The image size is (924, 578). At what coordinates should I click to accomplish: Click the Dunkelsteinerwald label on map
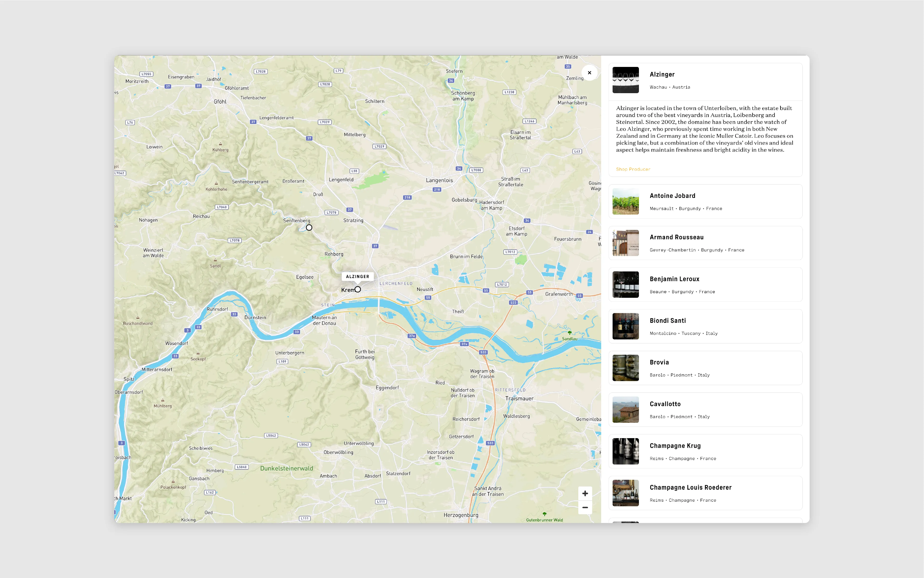pyautogui.click(x=287, y=468)
